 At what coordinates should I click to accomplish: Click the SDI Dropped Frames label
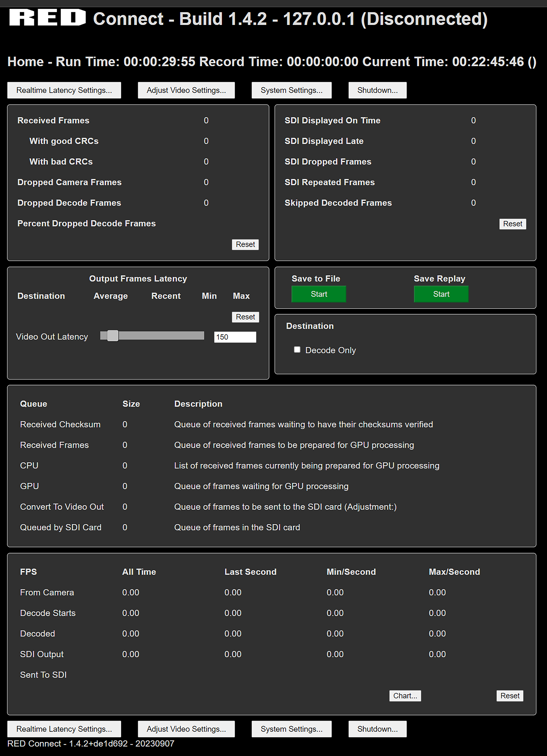tap(328, 162)
